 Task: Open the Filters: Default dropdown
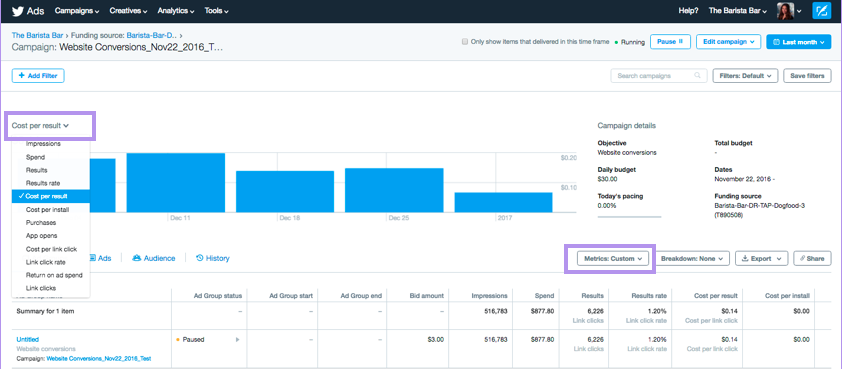click(745, 76)
